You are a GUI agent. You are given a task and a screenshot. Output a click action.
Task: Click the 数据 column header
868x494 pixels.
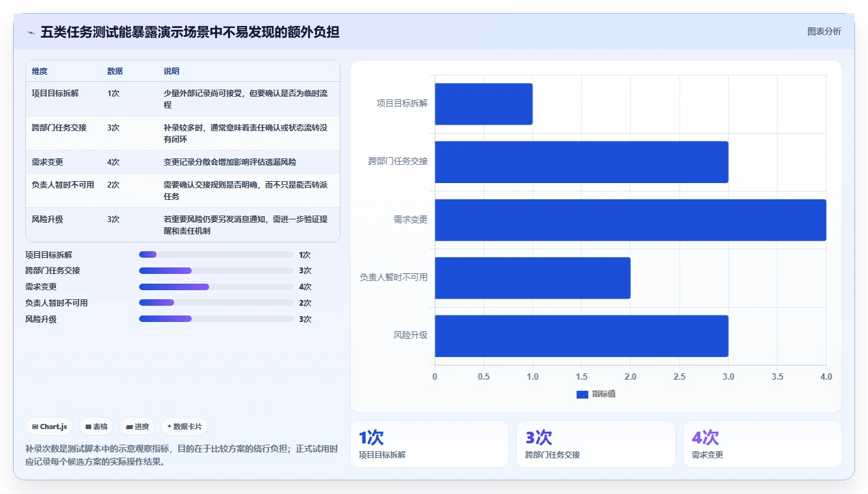[115, 71]
